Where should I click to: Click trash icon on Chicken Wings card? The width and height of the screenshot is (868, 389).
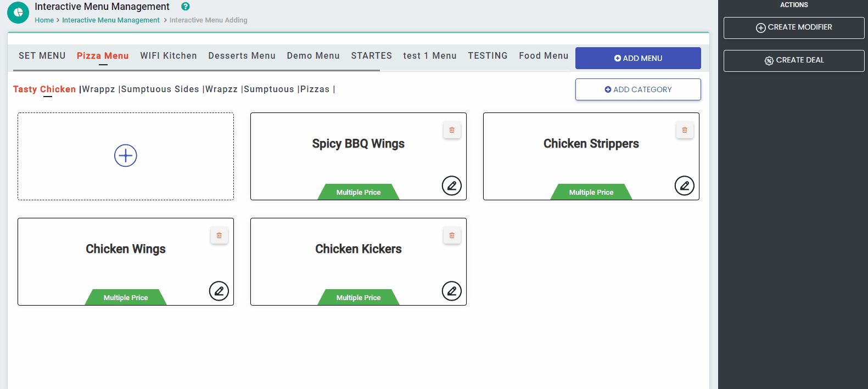tap(219, 235)
